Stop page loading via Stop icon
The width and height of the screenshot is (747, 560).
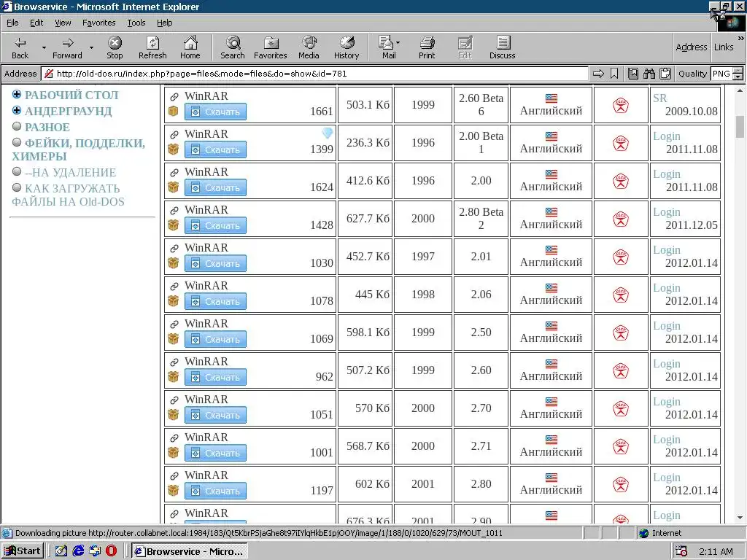[115, 47]
